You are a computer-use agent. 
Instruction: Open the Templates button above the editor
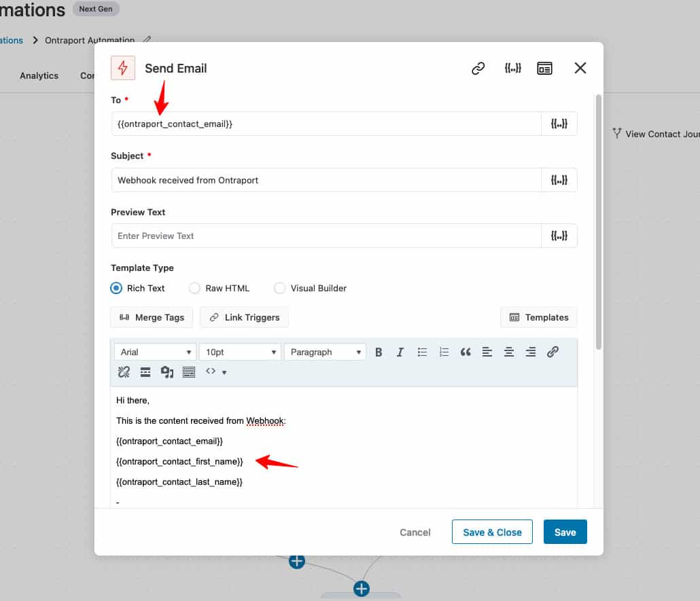(539, 317)
